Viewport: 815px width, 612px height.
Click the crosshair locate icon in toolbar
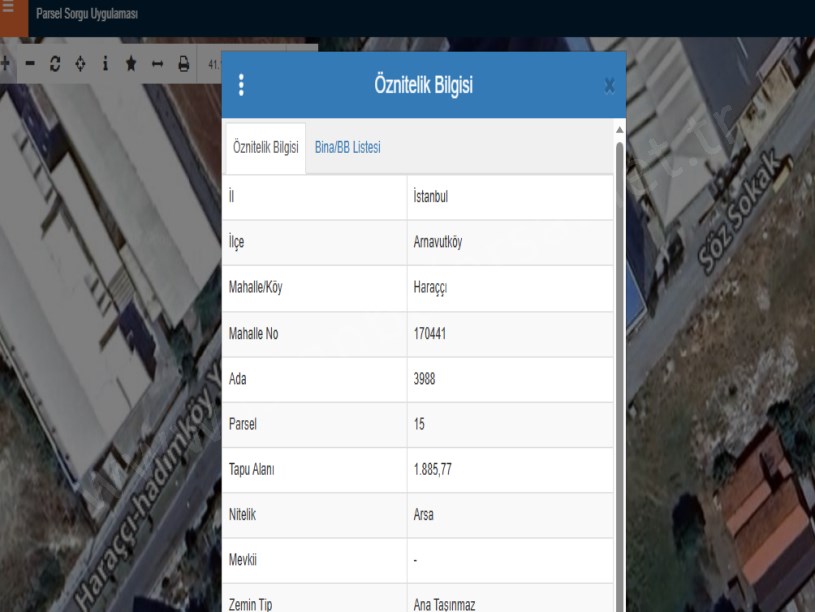click(x=80, y=64)
